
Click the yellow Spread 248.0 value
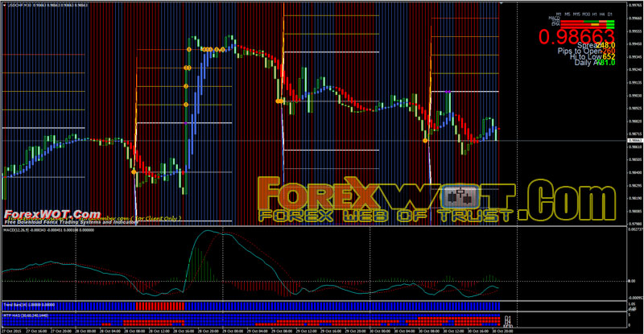pos(606,45)
